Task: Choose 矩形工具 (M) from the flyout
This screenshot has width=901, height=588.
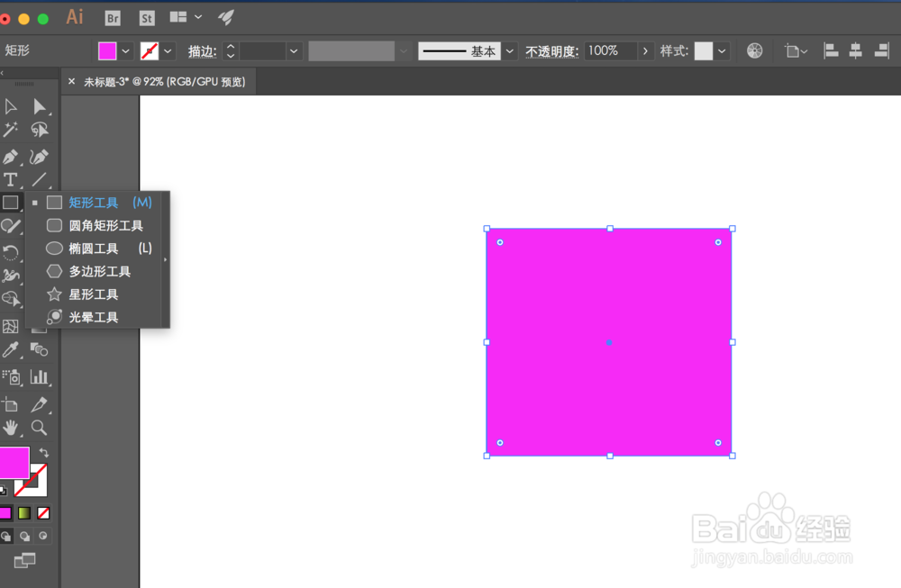Action: pyautogui.click(x=96, y=203)
